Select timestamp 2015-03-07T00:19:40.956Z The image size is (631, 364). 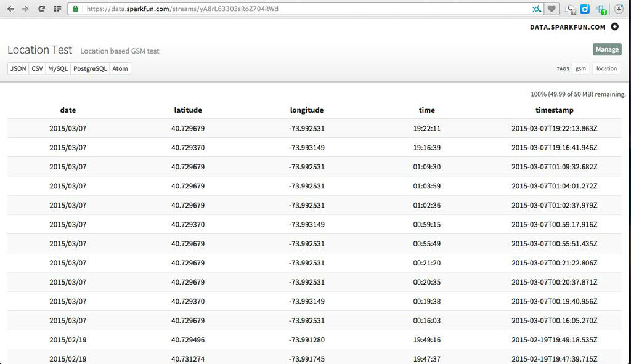pos(554,301)
